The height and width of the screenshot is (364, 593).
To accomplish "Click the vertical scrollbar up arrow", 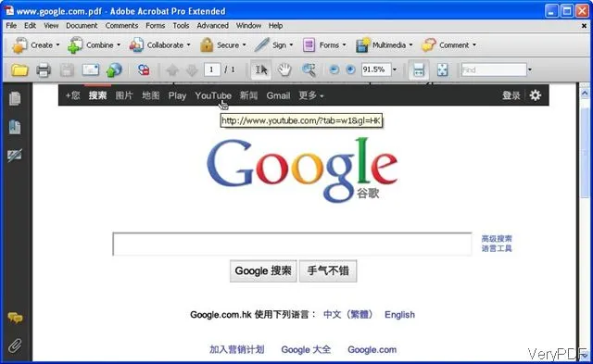I will [x=585, y=93].
